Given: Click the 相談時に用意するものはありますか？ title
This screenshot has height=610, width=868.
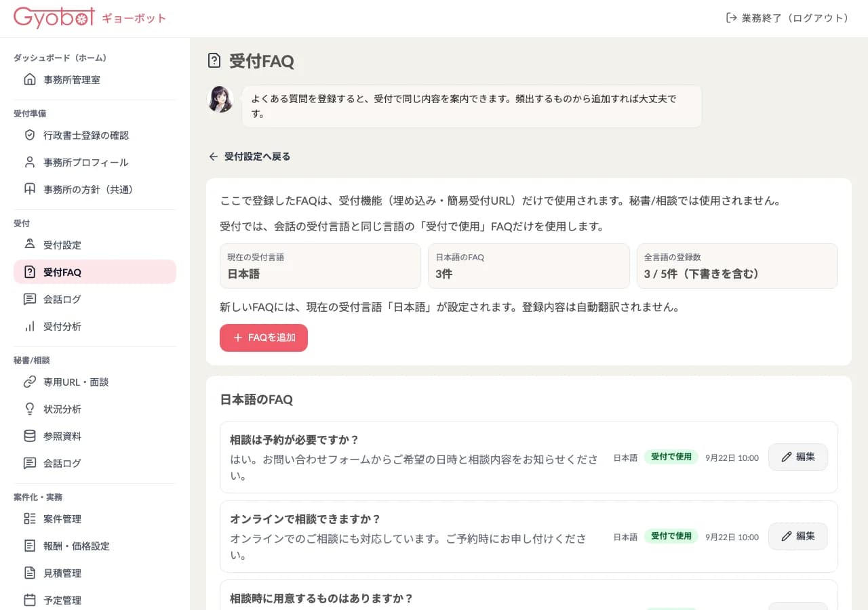Looking at the screenshot, I should tap(321, 598).
